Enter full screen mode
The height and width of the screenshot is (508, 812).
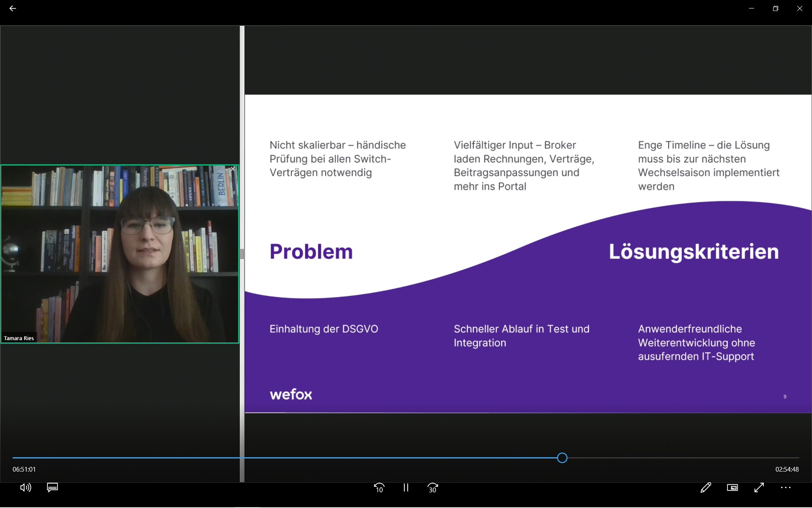click(759, 488)
